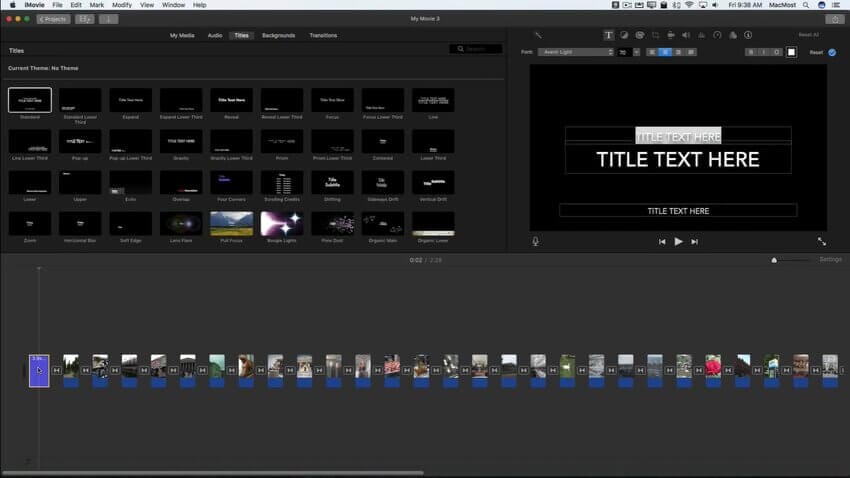This screenshot has width=850, height=478.
Task: Apply title changes with the blue checkmark
Action: [x=832, y=53]
